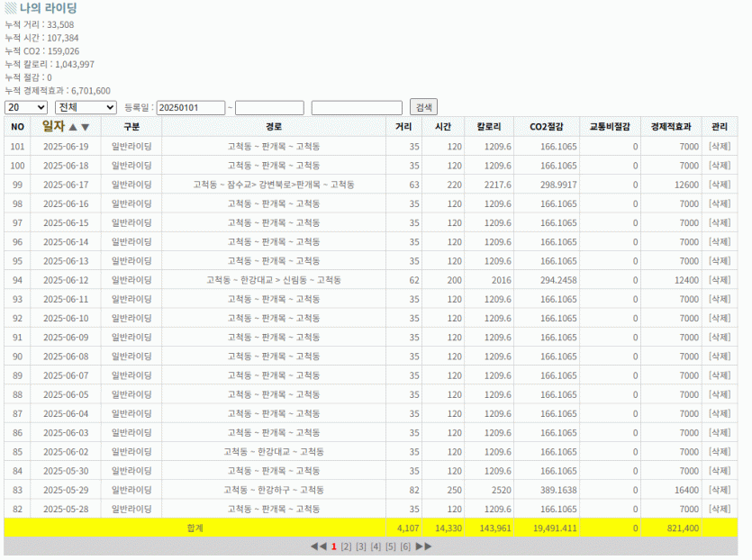The width and height of the screenshot is (752, 560).
Task: Sort 일자 column ascending with up arrow
Action: click(x=73, y=127)
